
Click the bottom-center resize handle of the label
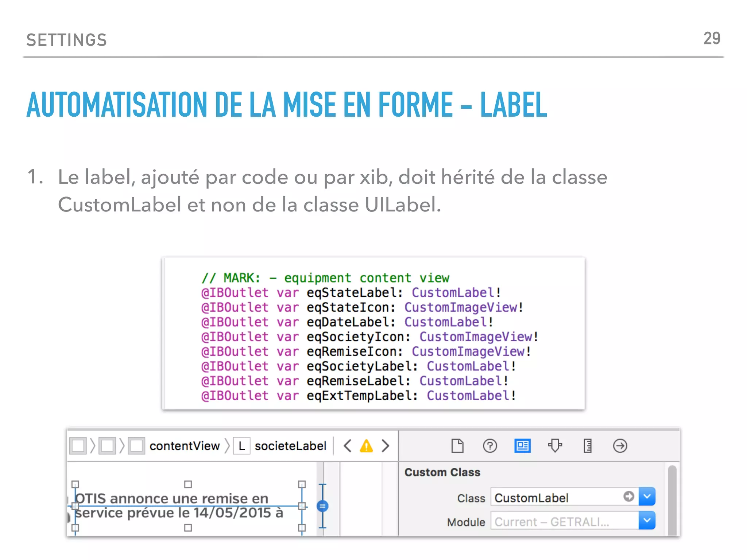coord(188,528)
